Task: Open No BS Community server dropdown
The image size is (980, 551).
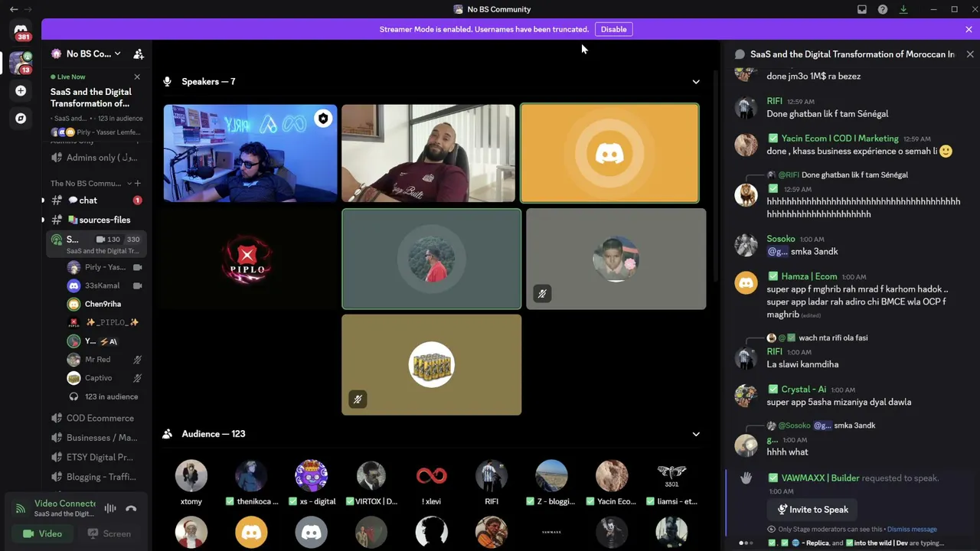Action: click(87, 54)
